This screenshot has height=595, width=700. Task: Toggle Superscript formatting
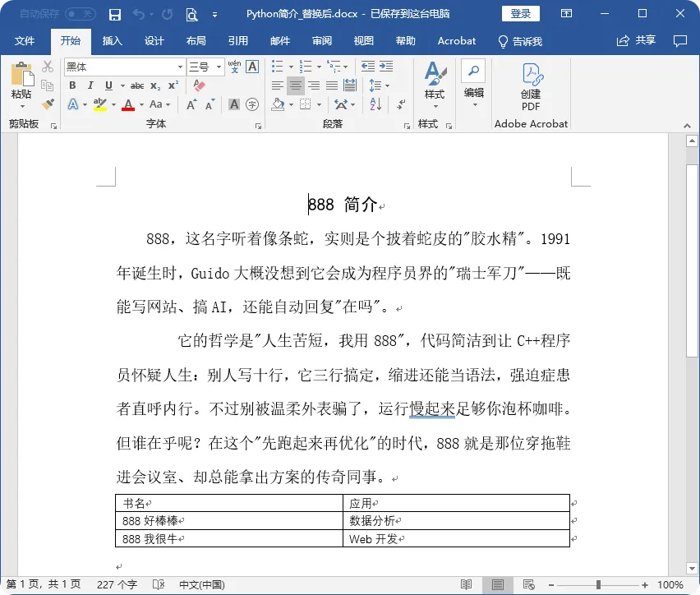(173, 85)
